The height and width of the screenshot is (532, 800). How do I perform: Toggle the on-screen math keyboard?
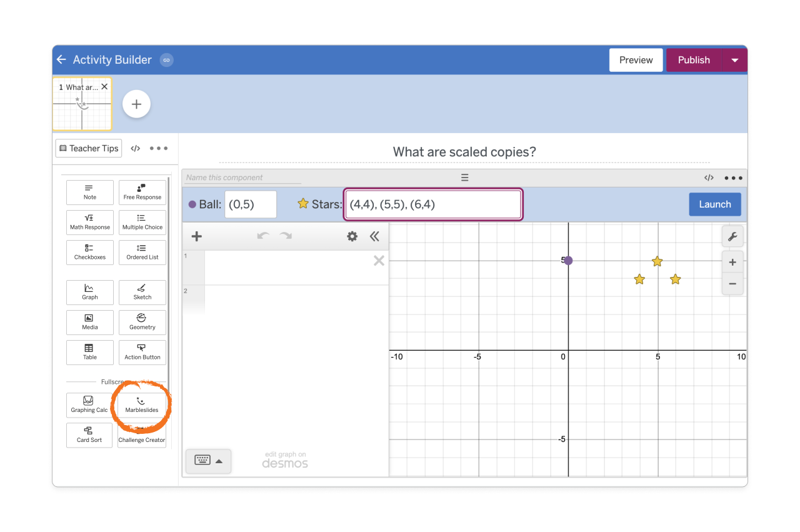203,460
